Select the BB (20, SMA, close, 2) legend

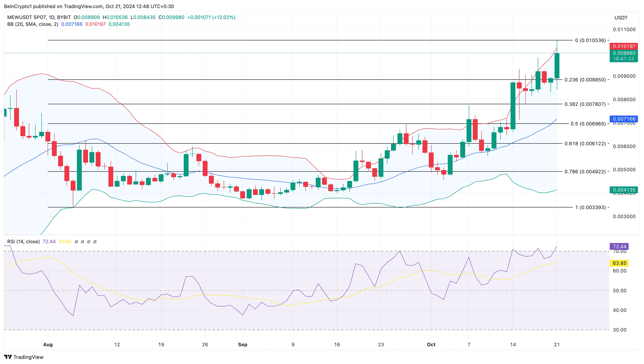click(33, 24)
